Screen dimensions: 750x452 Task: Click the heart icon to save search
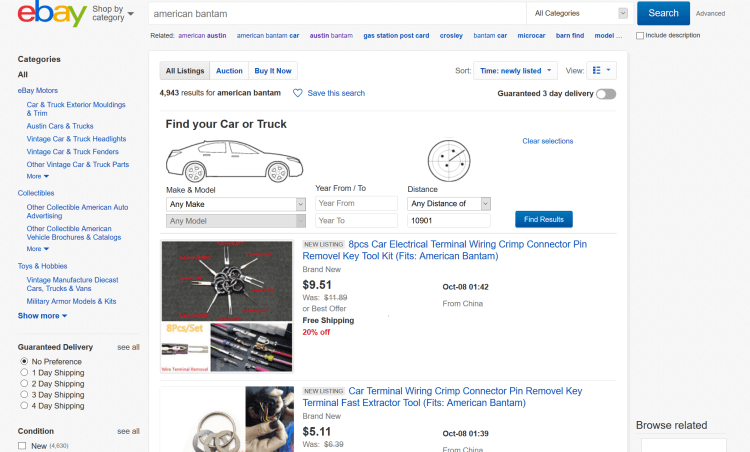click(x=297, y=93)
